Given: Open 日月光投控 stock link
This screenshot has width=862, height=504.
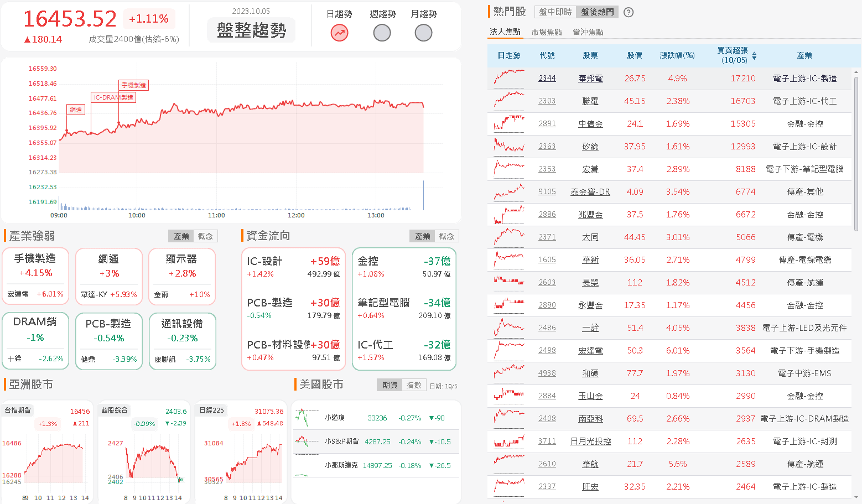Looking at the screenshot, I should [x=590, y=441].
